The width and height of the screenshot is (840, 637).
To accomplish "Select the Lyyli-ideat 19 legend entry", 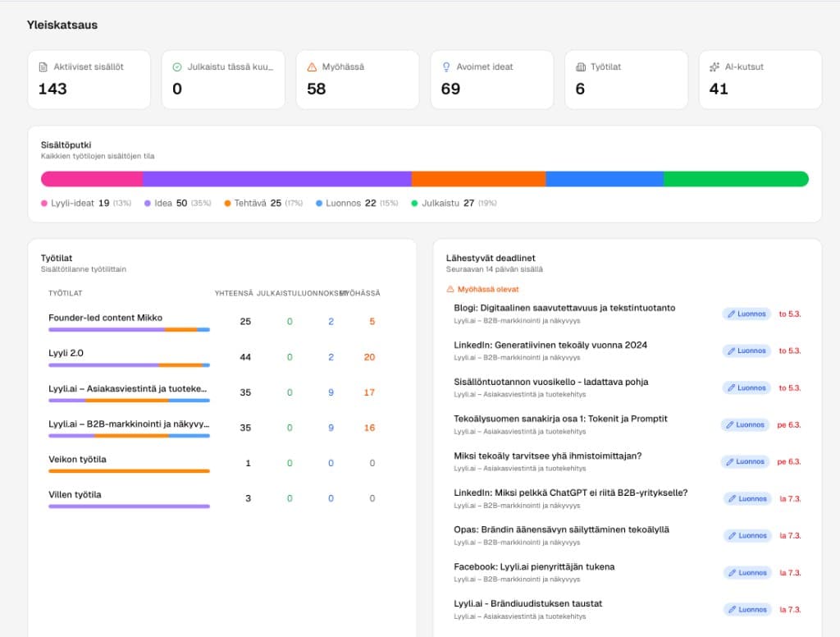I will tap(85, 204).
